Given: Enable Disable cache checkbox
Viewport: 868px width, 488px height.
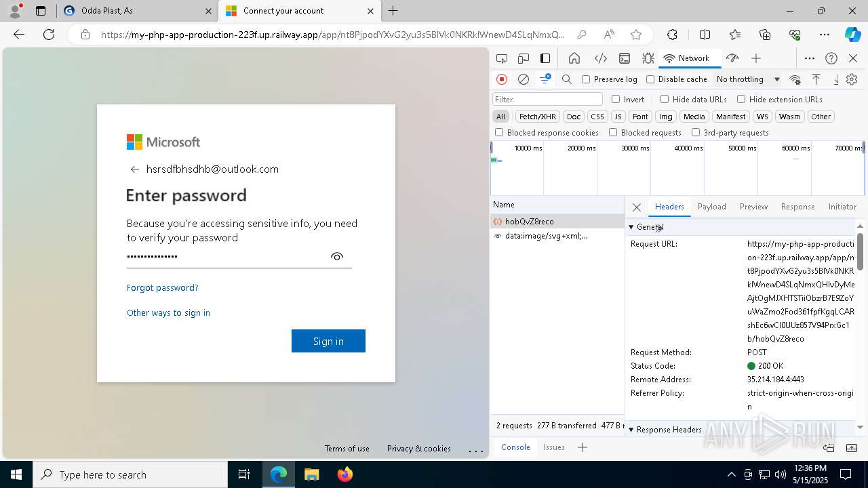Looking at the screenshot, I should pos(650,79).
